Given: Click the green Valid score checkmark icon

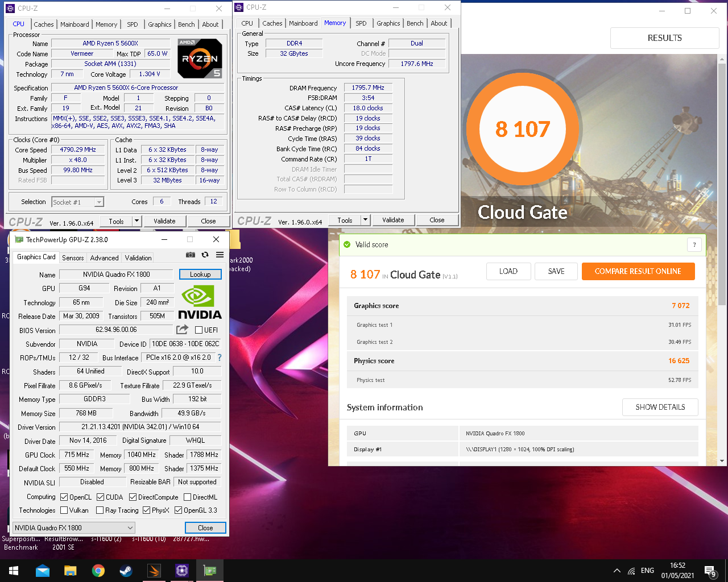Looking at the screenshot, I should [x=347, y=244].
